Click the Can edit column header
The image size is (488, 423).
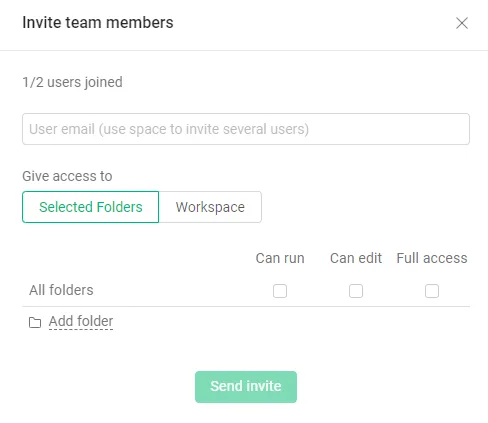click(356, 258)
